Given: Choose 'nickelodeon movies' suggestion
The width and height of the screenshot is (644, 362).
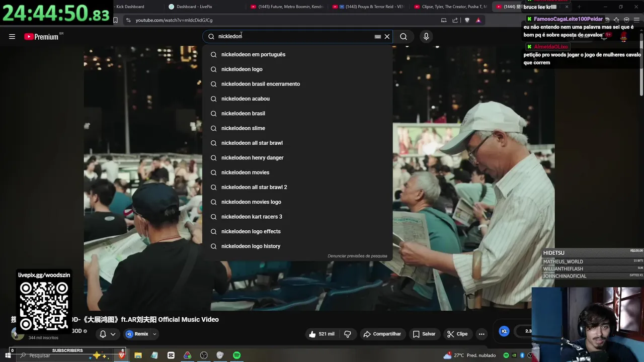Looking at the screenshot, I should click(297, 172).
